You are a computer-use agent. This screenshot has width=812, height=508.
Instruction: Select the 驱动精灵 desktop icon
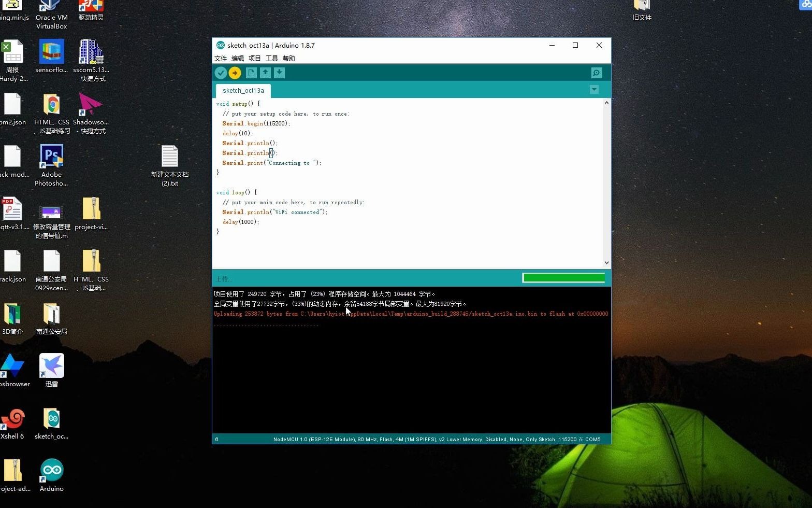pyautogui.click(x=91, y=10)
